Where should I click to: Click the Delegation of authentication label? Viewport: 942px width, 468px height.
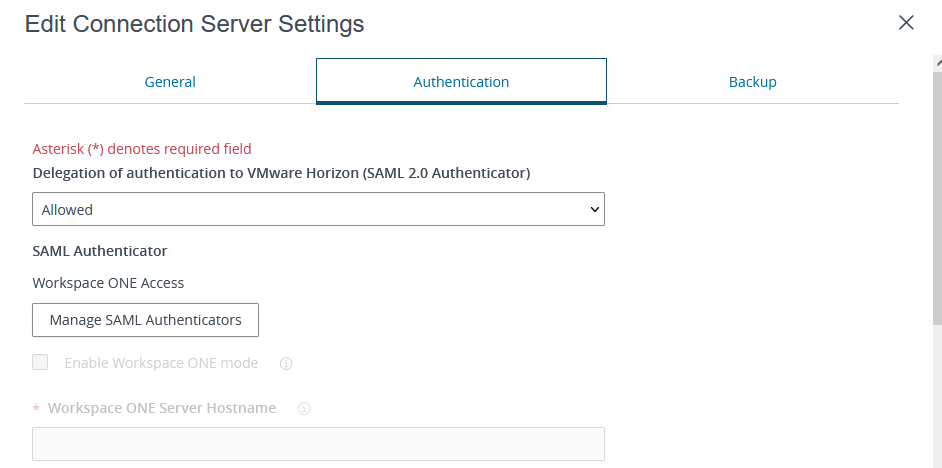[x=281, y=173]
